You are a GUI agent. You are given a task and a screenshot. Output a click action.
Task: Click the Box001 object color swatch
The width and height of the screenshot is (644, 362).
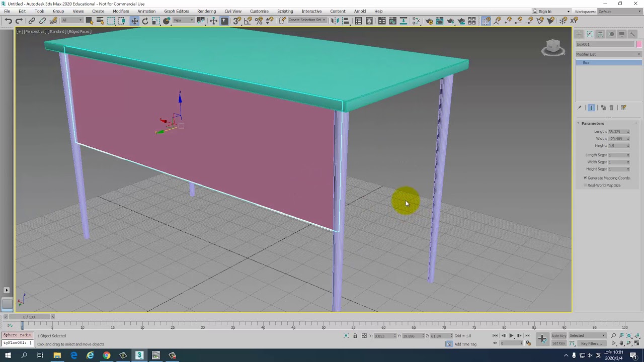639,44
